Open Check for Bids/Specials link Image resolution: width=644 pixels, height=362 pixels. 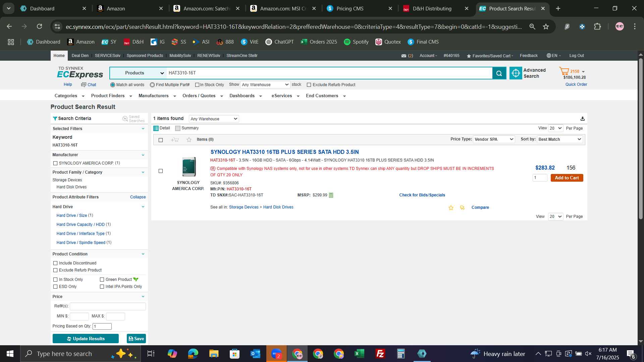[422, 195]
